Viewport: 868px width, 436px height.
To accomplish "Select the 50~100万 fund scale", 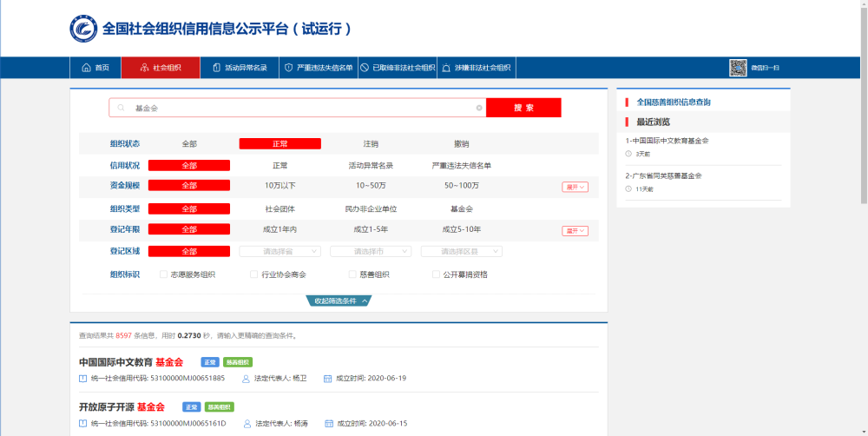I will coord(462,185).
